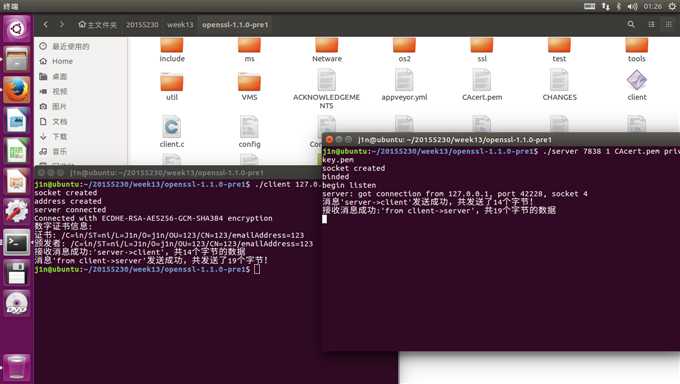This screenshot has width=680, height=384.
Task: Click the client terminal prompt cursor
Action: [257, 269]
